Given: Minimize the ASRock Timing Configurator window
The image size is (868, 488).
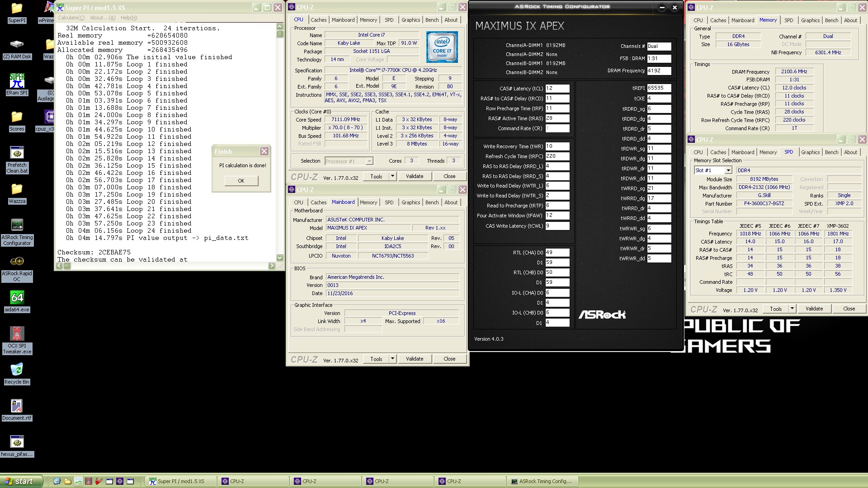Looking at the screenshot, I should coord(662,7).
